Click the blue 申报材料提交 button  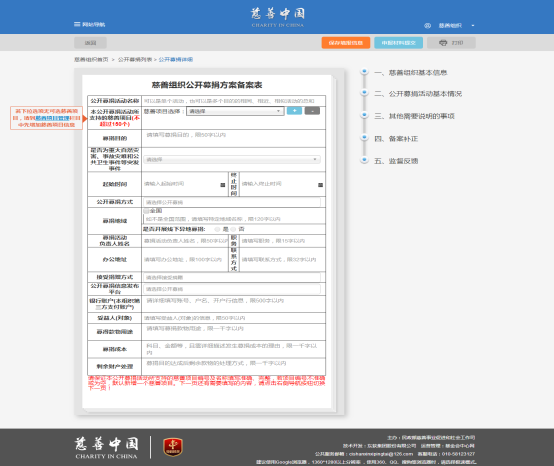point(398,43)
